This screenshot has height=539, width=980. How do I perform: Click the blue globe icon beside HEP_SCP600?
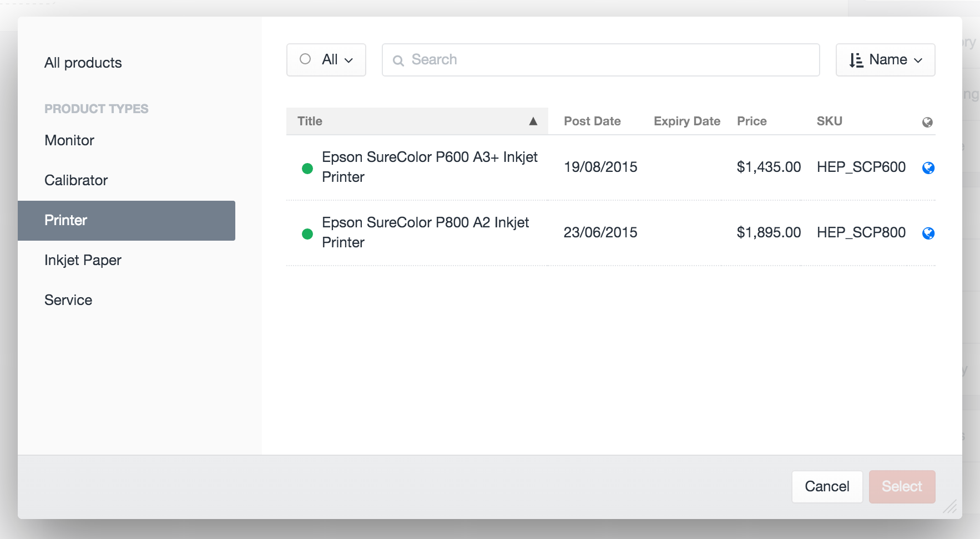click(928, 167)
